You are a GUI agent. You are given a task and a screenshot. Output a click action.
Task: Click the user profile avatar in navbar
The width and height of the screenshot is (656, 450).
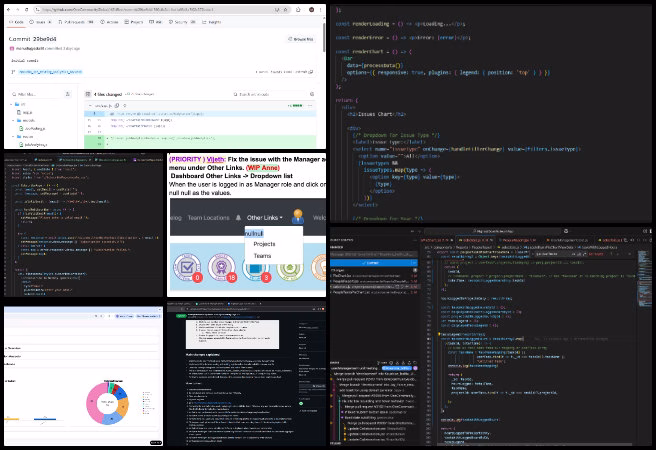(x=298, y=217)
